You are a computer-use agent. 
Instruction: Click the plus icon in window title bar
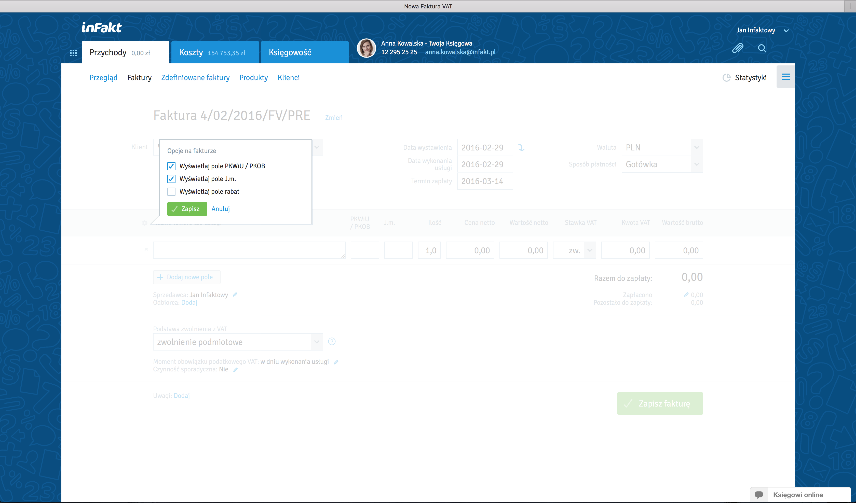click(x=850, y=6)
